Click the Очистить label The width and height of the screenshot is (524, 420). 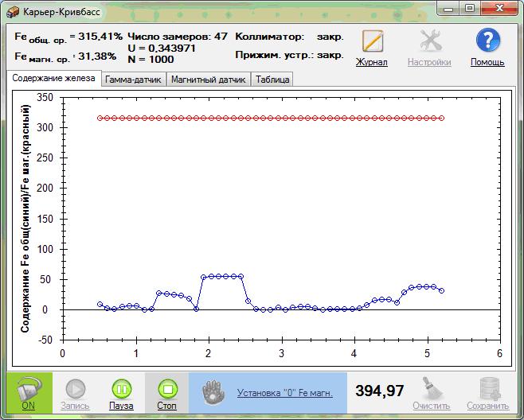[x=432, y=406]
